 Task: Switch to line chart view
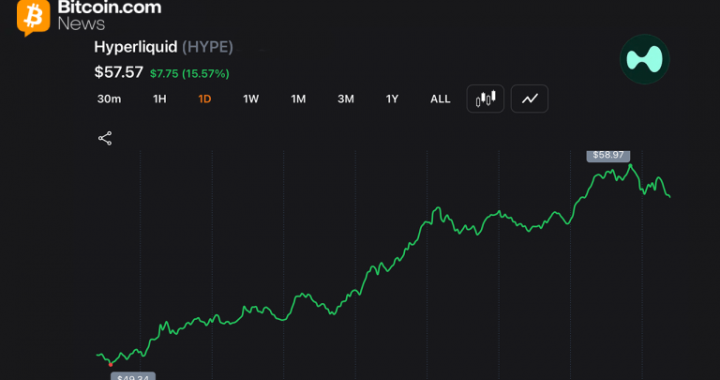(529, 99)
